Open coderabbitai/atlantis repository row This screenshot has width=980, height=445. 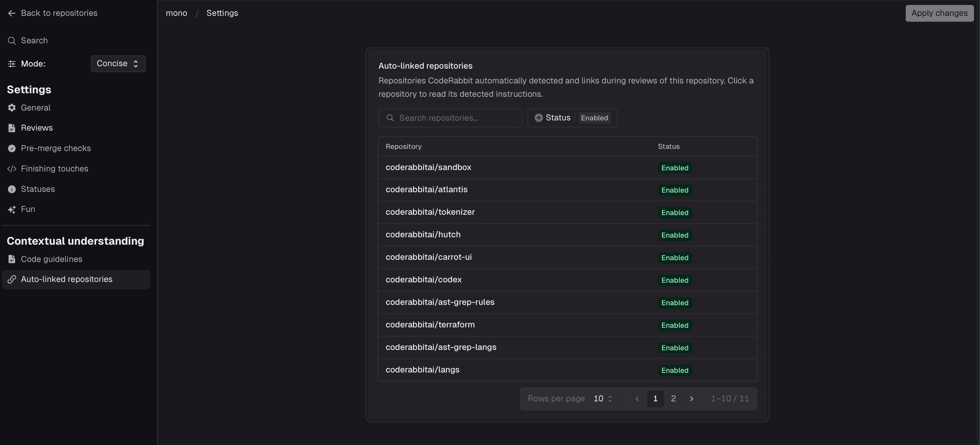[x=567, y=190]
